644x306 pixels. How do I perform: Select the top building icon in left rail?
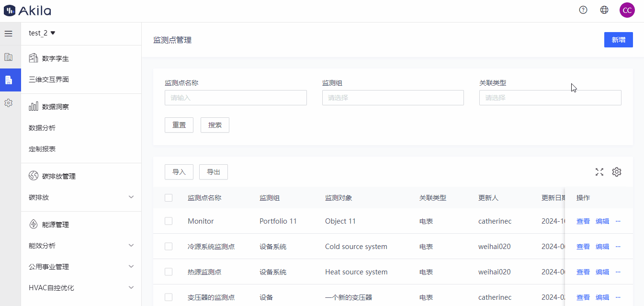[x=8, y=57]
